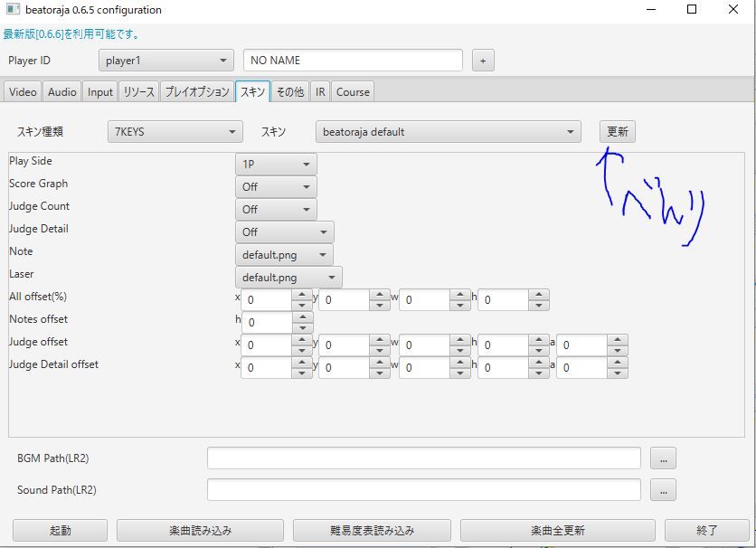Minimize the beatoraja configuration window
Viewport: 756px width, 548px height.
click(651, 9)
